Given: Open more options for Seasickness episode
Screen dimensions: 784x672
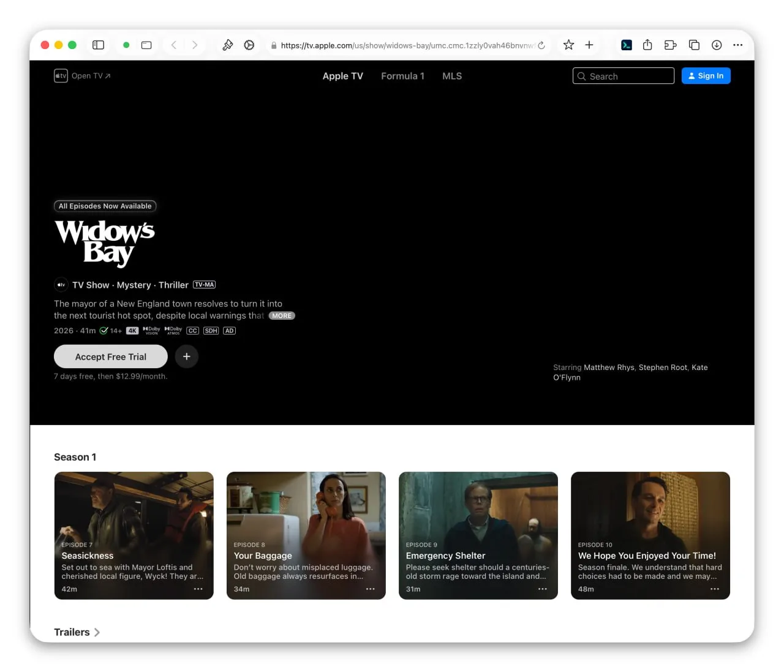Looking at the screenshot, I should [198, 589].
